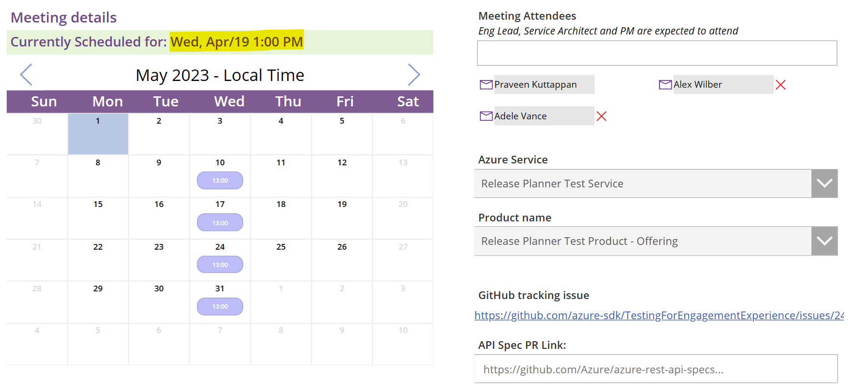This screenshot has height=392, width=868.
Task: Select the 13:00 slot on May 24
Action: [x=220, y=264]
